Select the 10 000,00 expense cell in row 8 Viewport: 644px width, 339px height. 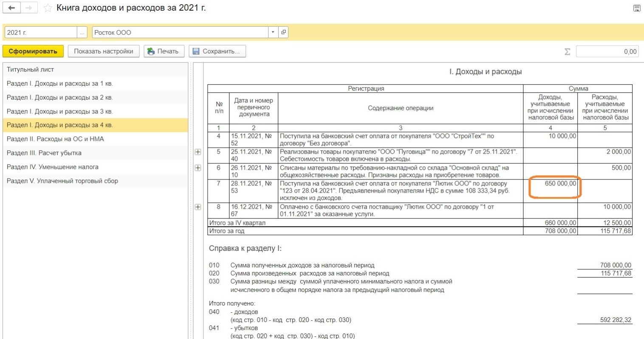605,211
